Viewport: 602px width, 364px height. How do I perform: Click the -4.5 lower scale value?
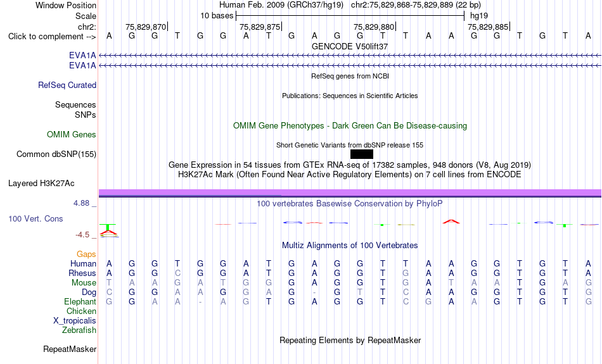coord(82,235)
